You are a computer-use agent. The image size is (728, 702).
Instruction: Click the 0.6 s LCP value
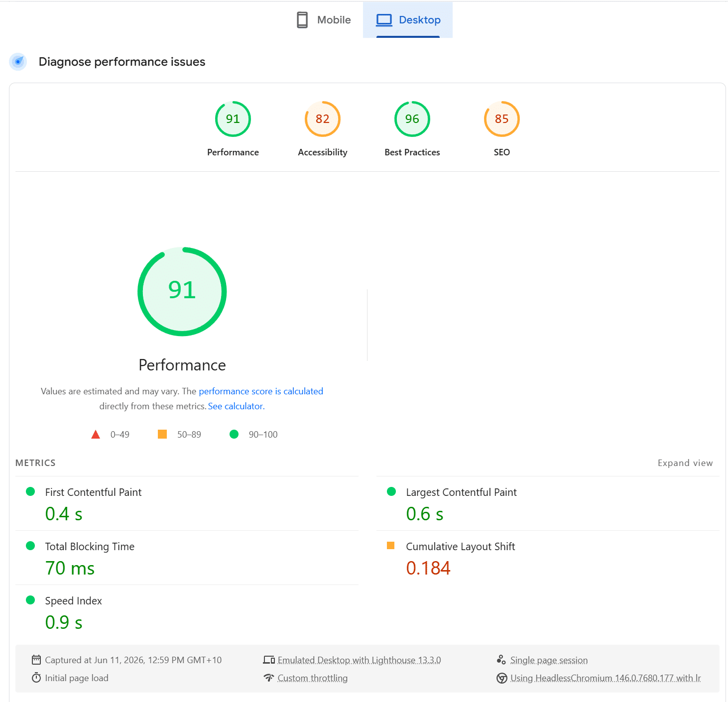coord(425,514)
